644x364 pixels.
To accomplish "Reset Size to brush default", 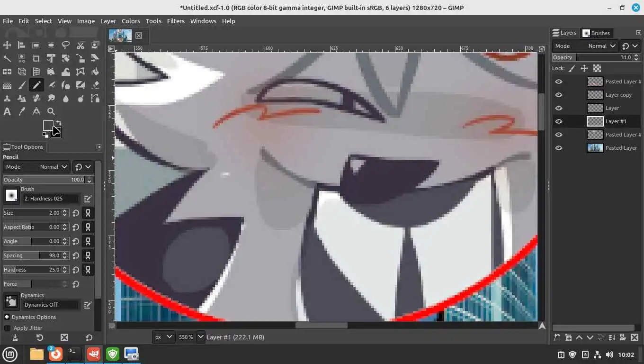I will 76,213.
